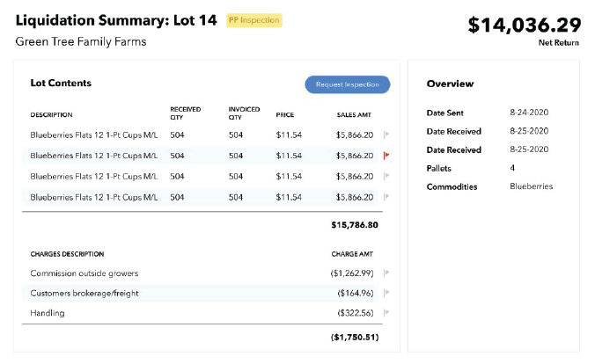Select the Customers brokerage/freight row label
This screenshot has height=364, width=595.
[84, 293]
